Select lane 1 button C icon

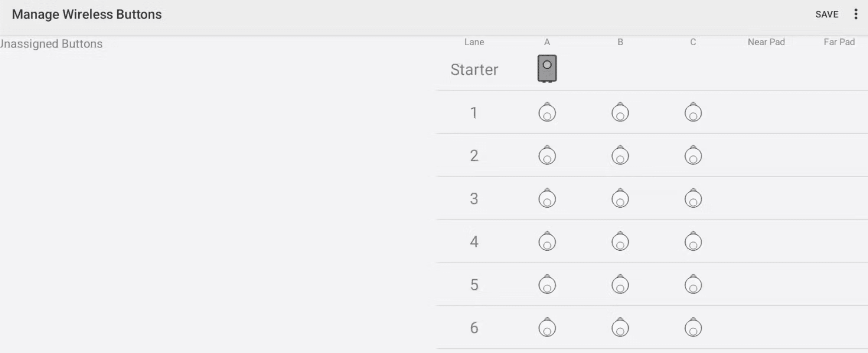[693, 112]
